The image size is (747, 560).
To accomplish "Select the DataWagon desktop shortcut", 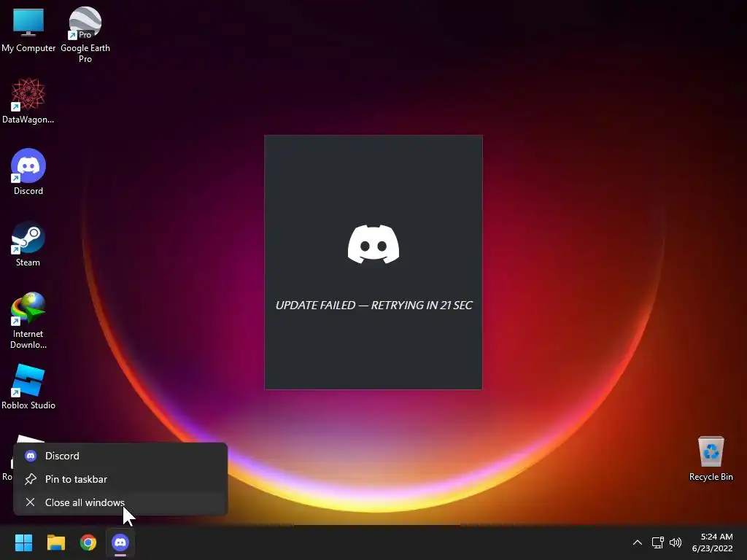I will 28,101.
